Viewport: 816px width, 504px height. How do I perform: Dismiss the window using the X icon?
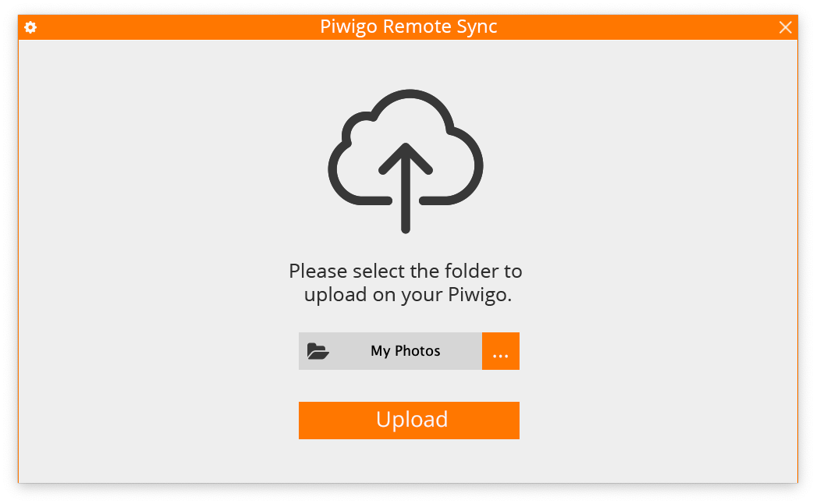click(786, 27)
